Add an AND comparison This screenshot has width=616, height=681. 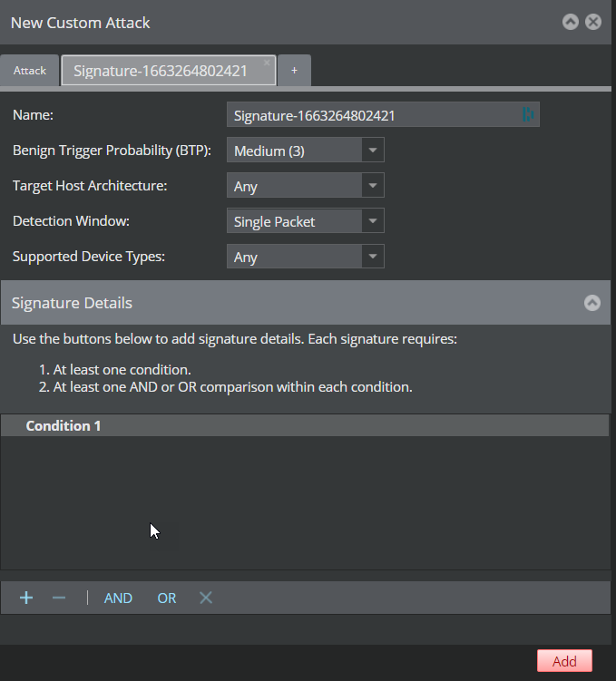(x=118, y=598)
